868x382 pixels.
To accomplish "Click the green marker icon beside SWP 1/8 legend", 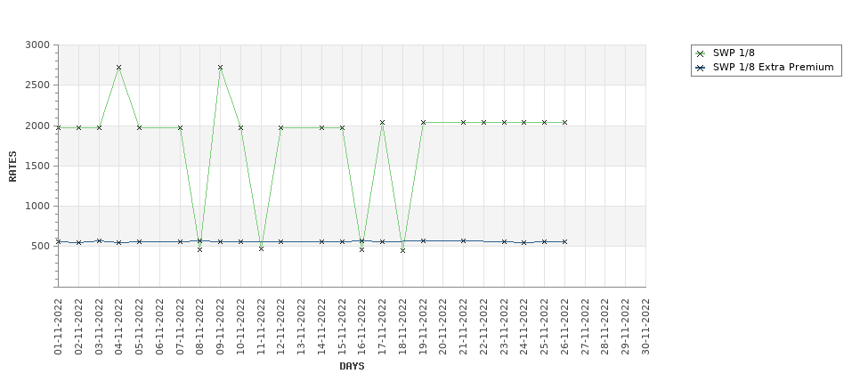I will tap(701, 53).
